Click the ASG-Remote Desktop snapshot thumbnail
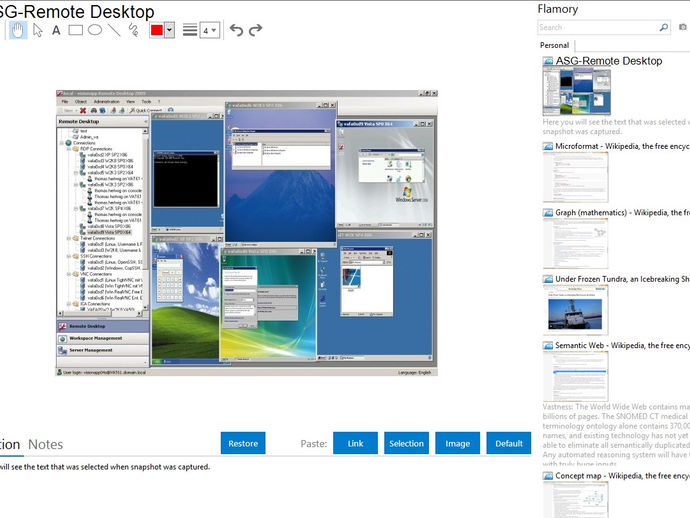 point(576,92)
